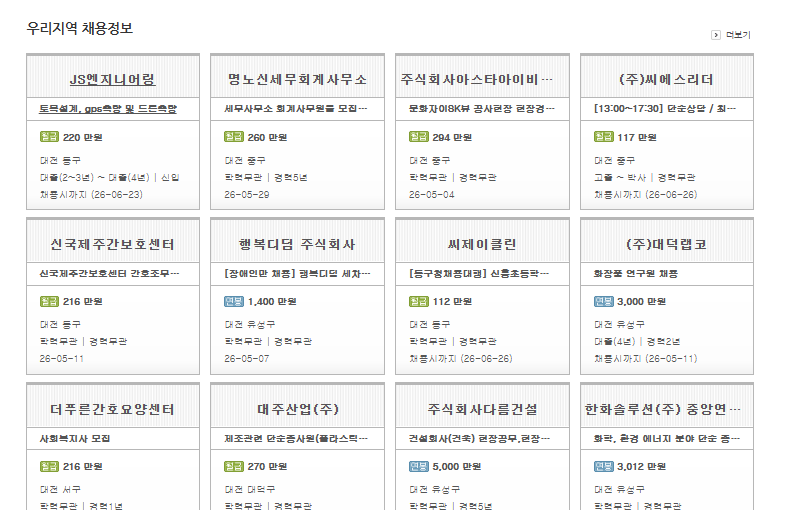
Task: Click the 대전 대덕구 location text
Action: tap(250, 489)
